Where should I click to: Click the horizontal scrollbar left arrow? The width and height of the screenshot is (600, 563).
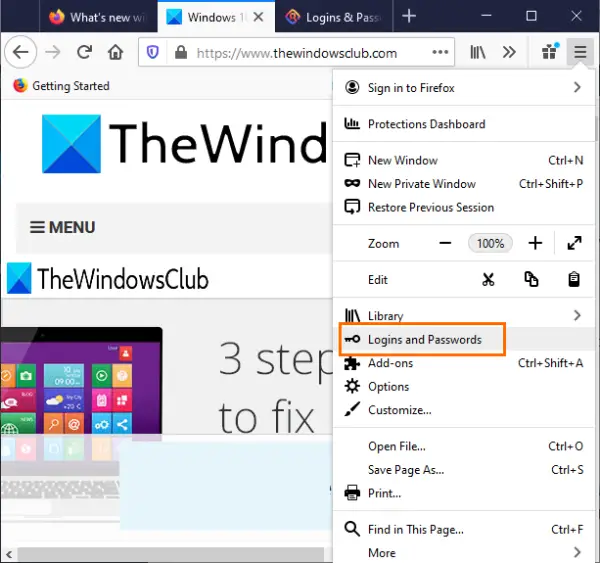pyautogui.click(x=9, y=555)
